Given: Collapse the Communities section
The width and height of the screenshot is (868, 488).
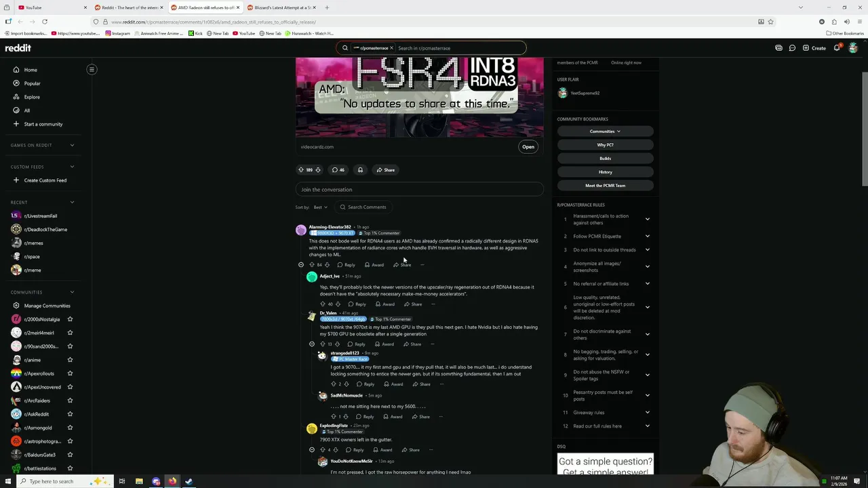Looking at the screenshot, I should [x=72, y=292].
